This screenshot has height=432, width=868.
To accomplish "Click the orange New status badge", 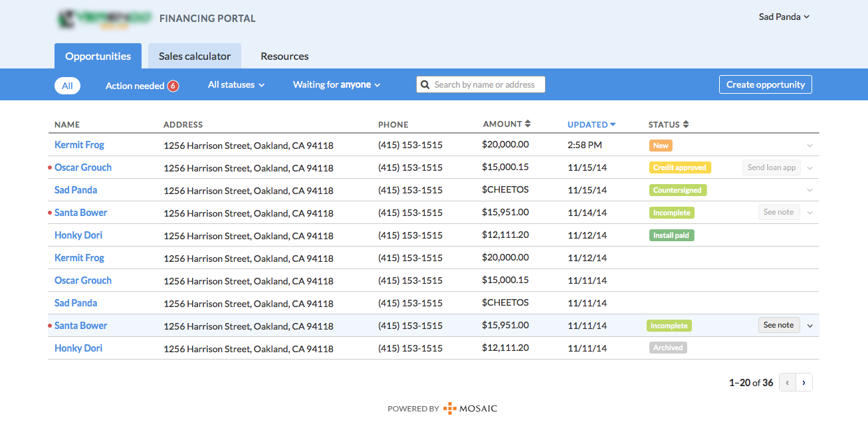I will 661,145.
